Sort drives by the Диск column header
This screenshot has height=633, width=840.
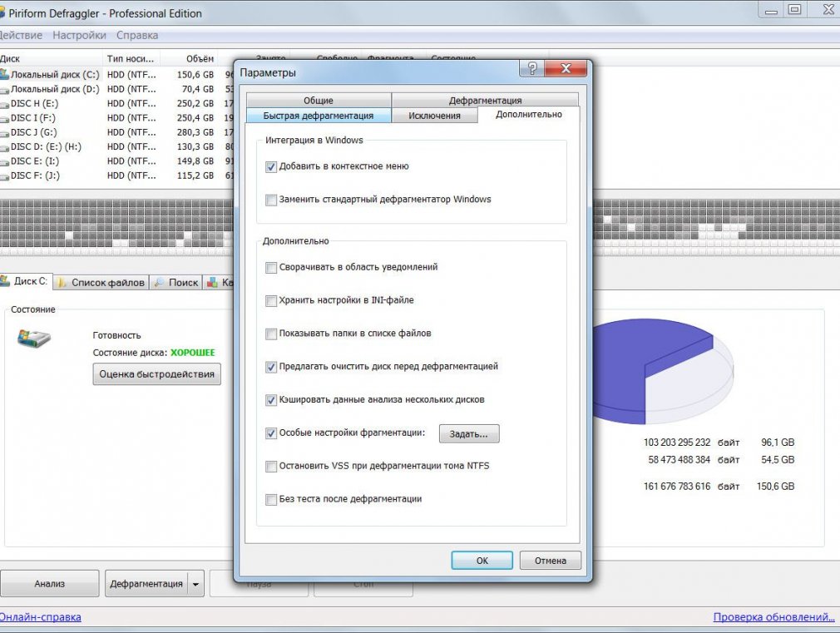(x=51, y=58)
